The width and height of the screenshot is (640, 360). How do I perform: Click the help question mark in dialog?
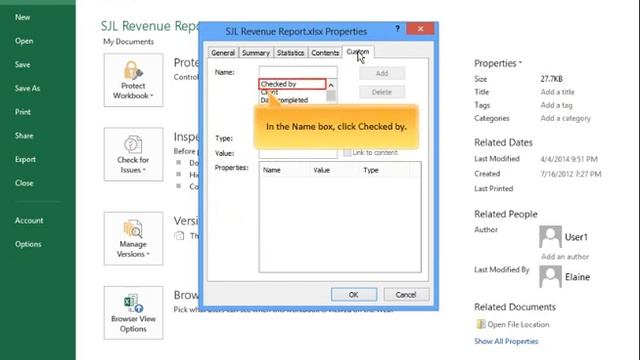coord(397,29)
